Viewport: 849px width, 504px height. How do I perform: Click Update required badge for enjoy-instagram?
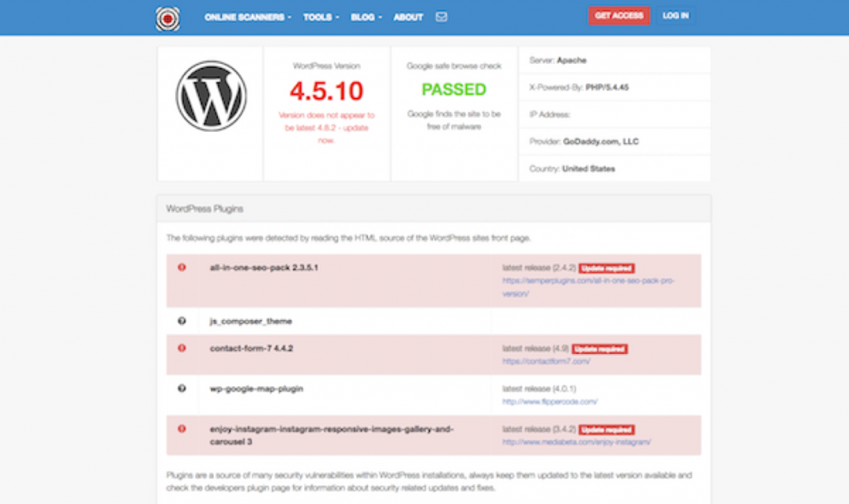pyautogui.click(x=606, y=430)
